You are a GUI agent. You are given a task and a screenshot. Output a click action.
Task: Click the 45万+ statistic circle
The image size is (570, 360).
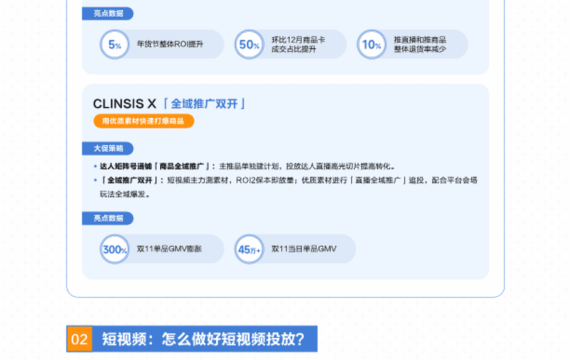pyautogui.click(x=249, y=249)
